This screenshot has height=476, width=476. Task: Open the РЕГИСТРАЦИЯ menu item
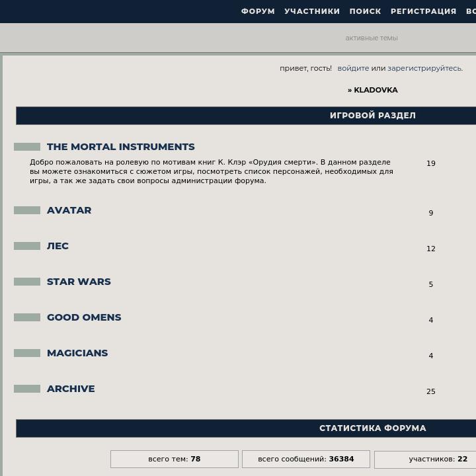[424, 11]
